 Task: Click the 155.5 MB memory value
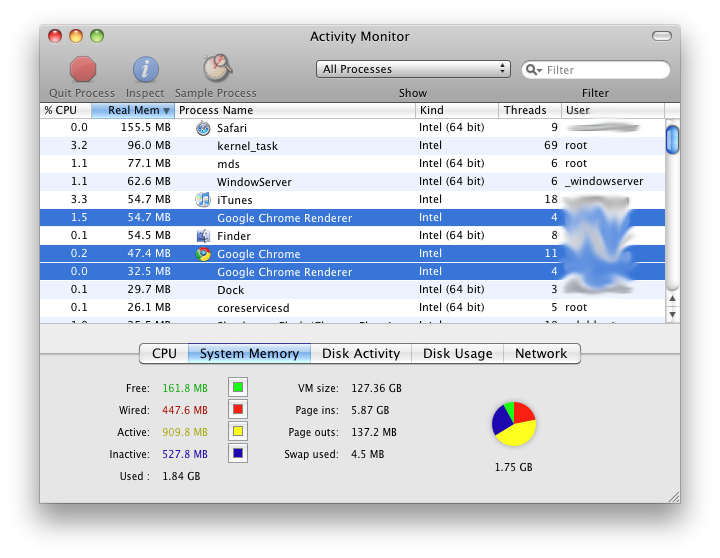[146, 127]
